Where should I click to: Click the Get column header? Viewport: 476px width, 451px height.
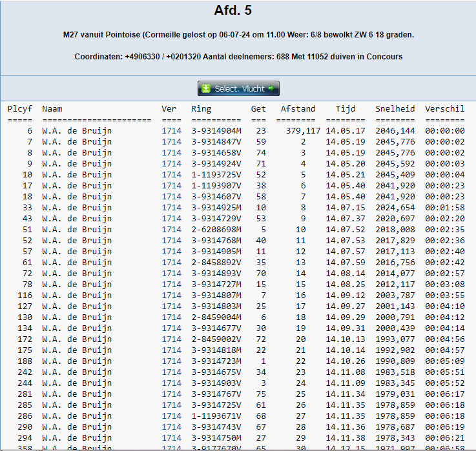pyautogui.click(x=258, y=109)
